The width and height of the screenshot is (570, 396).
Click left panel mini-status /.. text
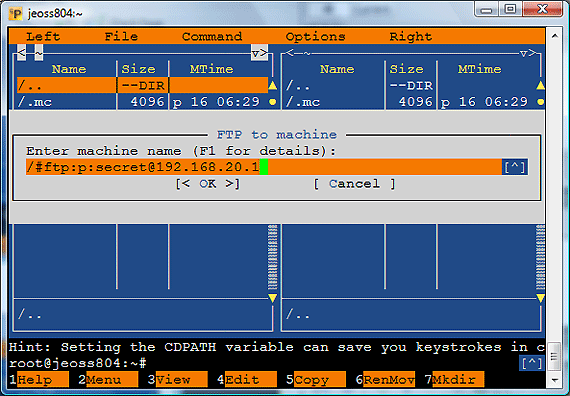pos(30,314)
